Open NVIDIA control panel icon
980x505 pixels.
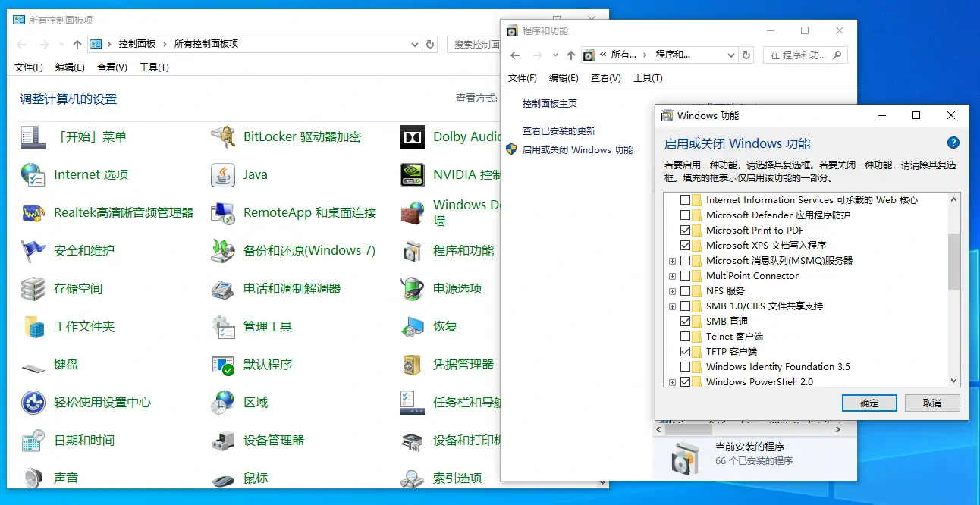[x=413, y=175]
